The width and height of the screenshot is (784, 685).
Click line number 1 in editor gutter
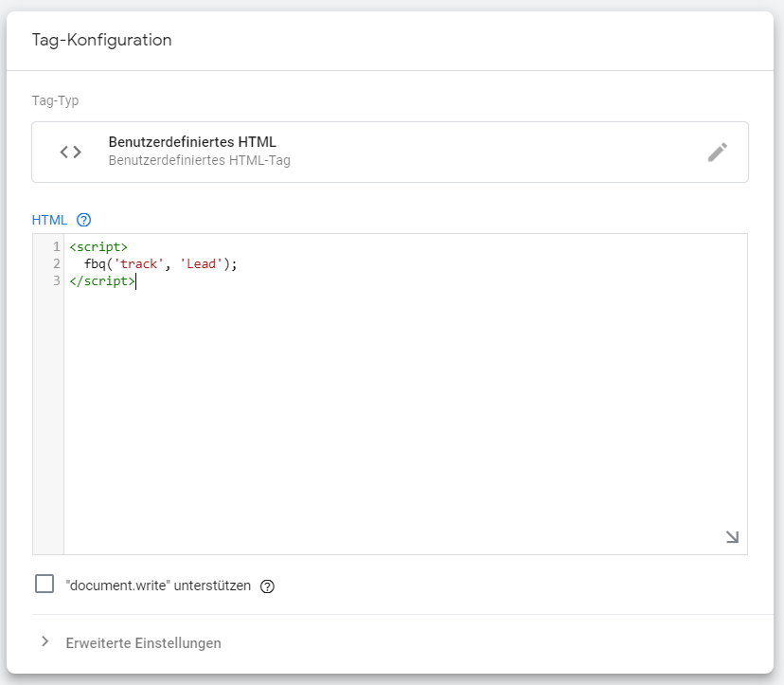(57, 246)
